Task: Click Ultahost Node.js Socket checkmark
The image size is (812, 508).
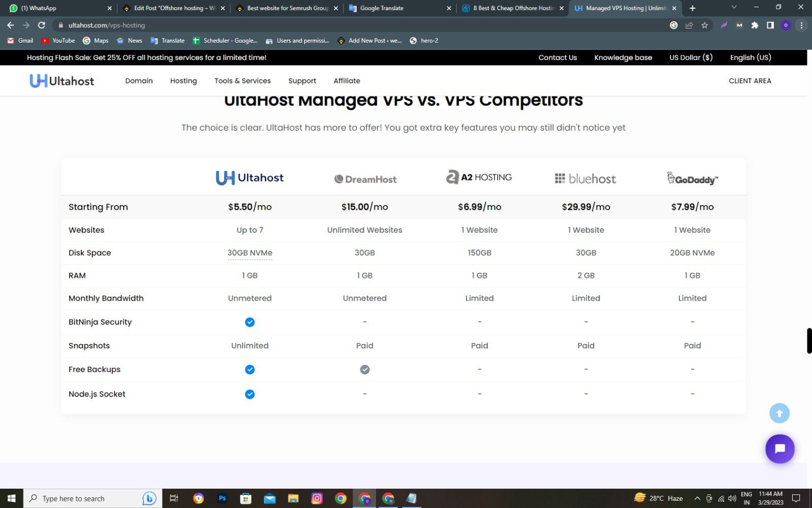Action: [x=250, y=394]
